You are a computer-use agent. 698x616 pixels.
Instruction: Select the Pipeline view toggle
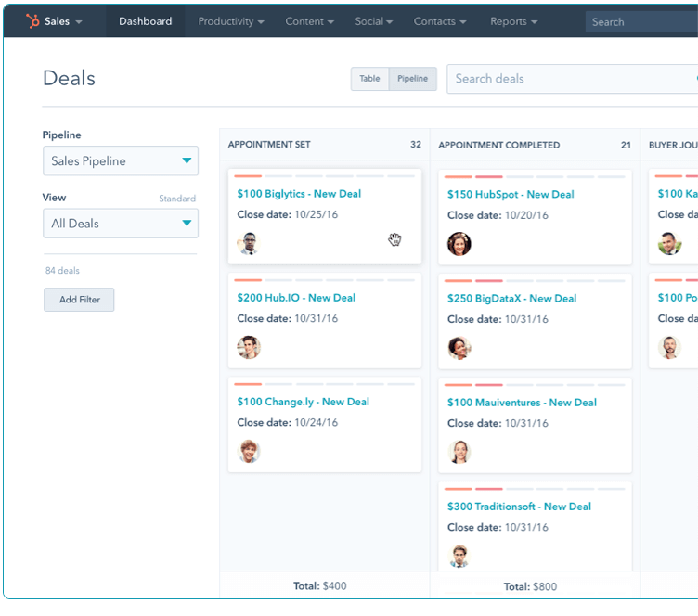tap(413, 79)
